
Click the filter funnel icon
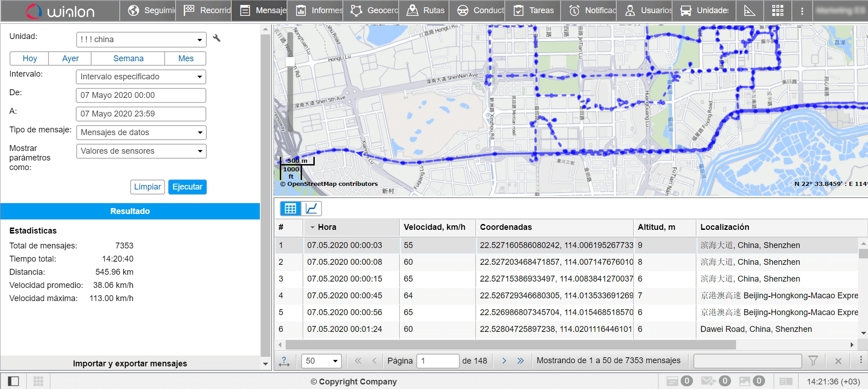coord(813,361)
